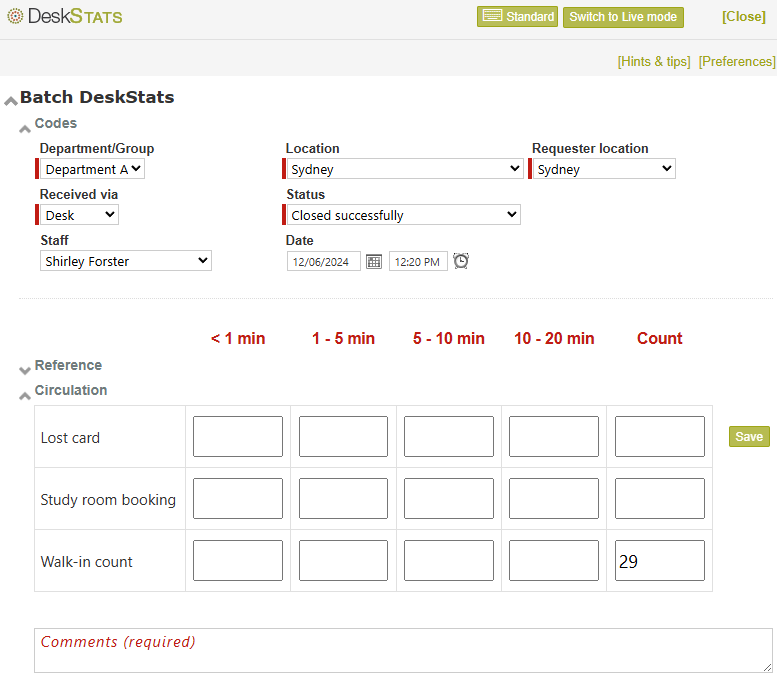Open Hints & tips
This screenshot has width=777, height=674.
[654, 61]
